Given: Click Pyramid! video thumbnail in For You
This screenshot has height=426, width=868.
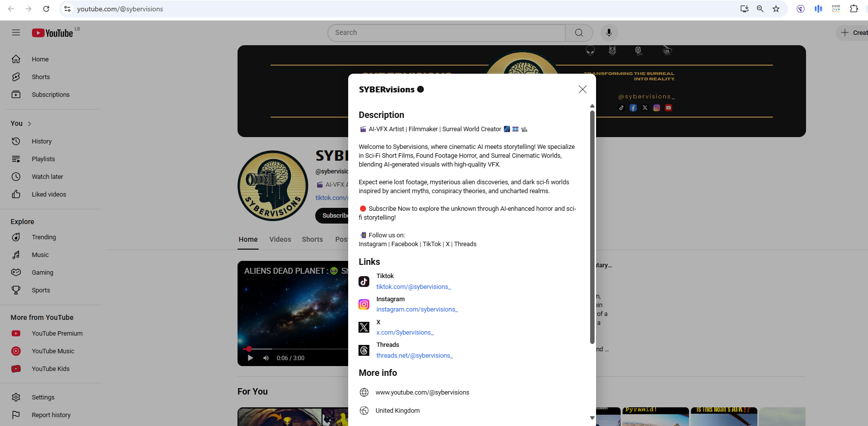Looking at the screenshot, I should point(656,417).
